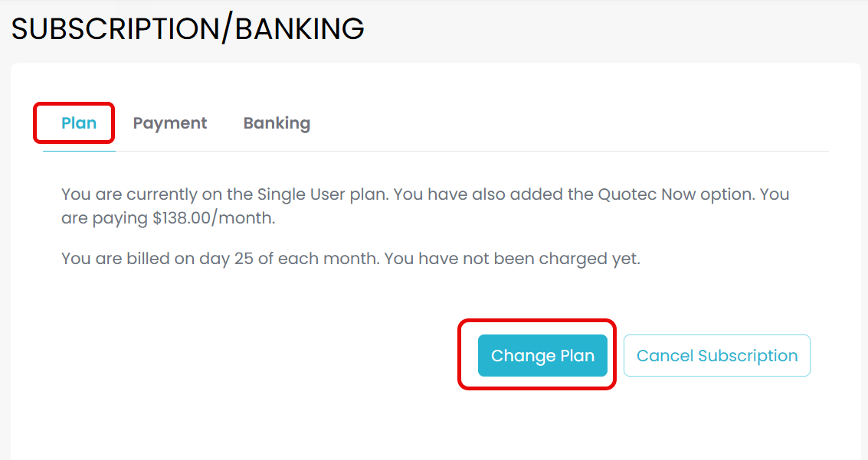The image size is (868, 460).
Task: Click "You have not been charged yet" sentence
Action: pos(512,259)
